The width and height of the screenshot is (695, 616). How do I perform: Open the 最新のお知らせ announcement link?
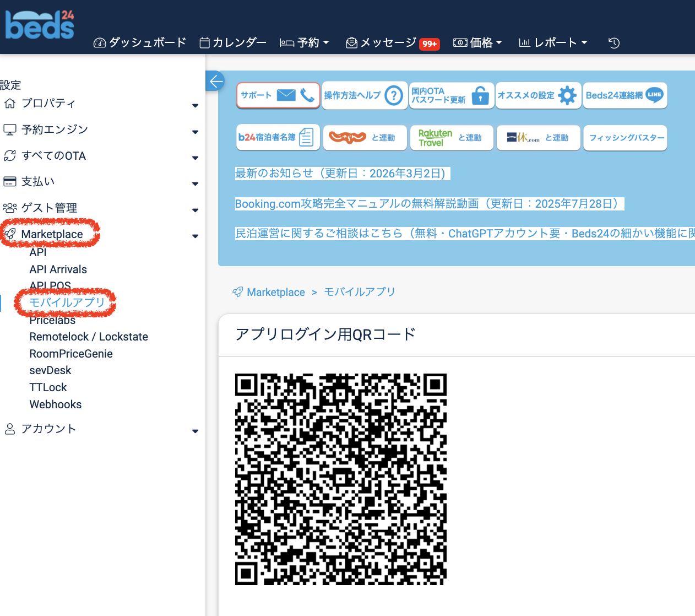(341, 174)
